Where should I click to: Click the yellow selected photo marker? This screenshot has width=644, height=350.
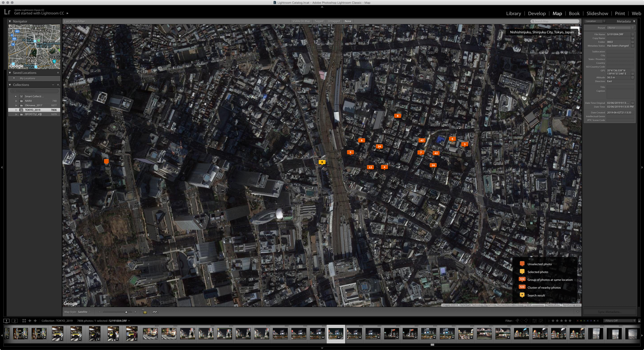tap(322, 162)
